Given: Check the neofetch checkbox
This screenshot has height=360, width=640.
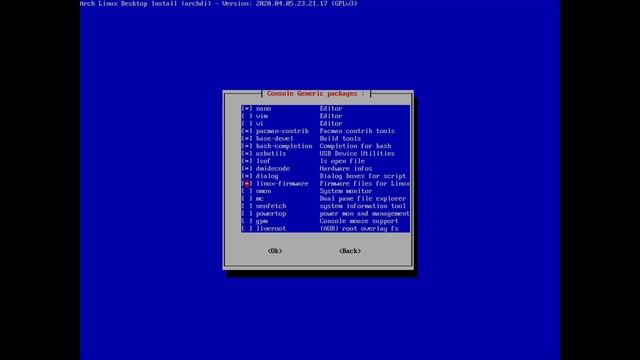Looking at the screenshot, I should tap(247, 206).
